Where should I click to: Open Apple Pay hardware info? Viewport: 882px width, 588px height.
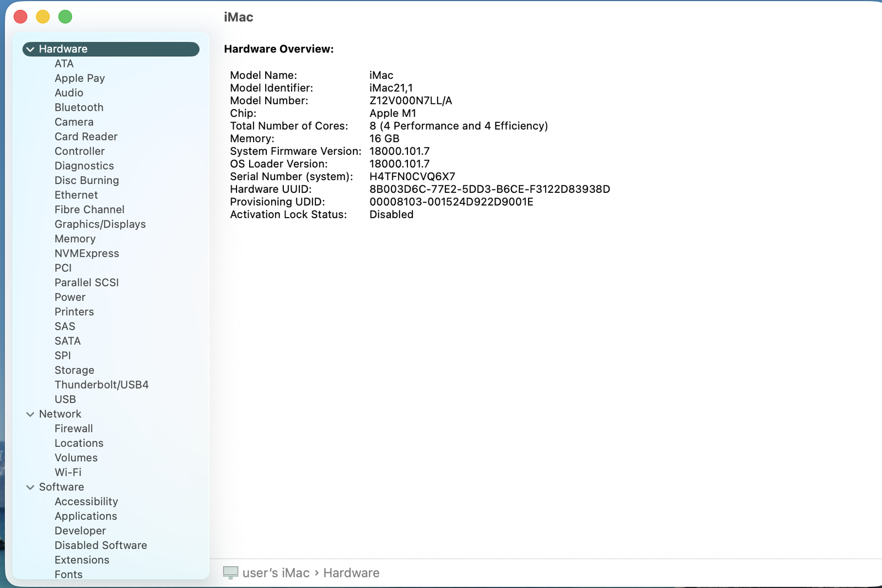pyautogui.click(x=79, y=78)
